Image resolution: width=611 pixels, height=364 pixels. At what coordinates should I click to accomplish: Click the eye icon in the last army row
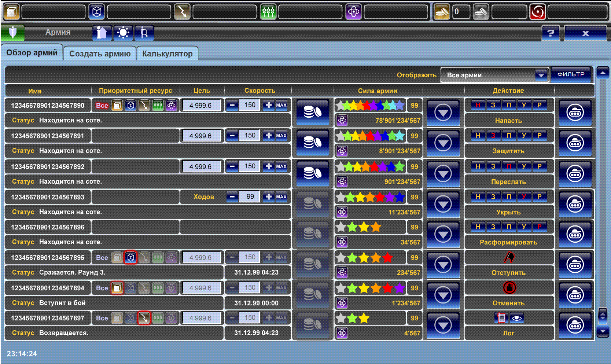tap(516, 318)
